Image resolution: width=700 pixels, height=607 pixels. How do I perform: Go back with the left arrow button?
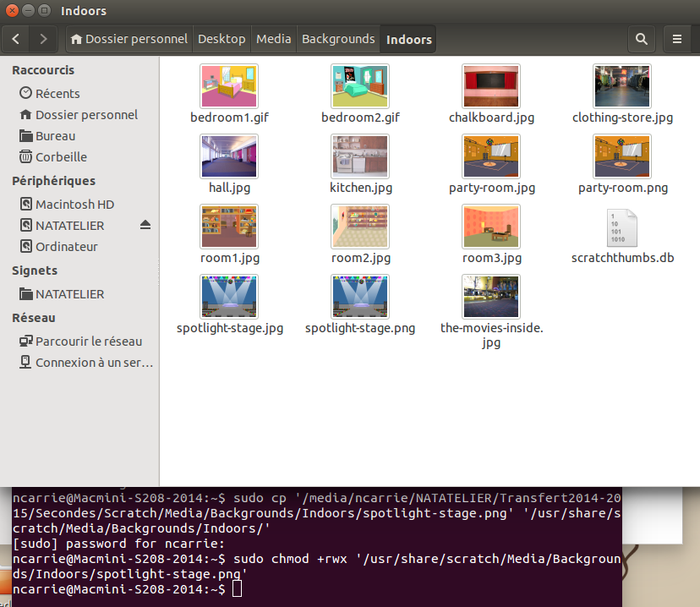tap(17, 39)
